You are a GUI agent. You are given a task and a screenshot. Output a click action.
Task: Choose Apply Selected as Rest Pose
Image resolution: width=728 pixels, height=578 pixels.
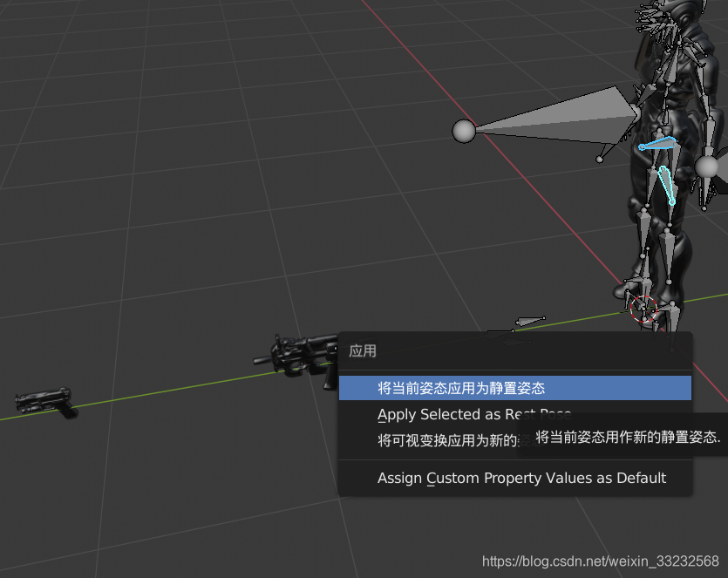tap(515, 414)
